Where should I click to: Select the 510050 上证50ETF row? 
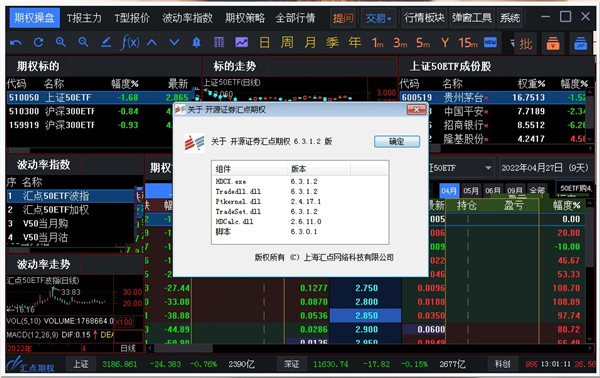(x=101, y=98)
